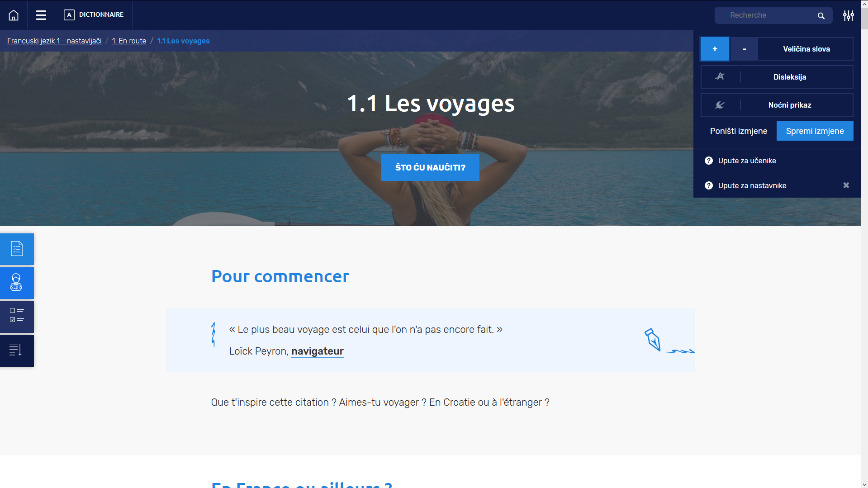Toggle Noćni prikaz night mode
This screenshot has width=868, height=488.
777,105
